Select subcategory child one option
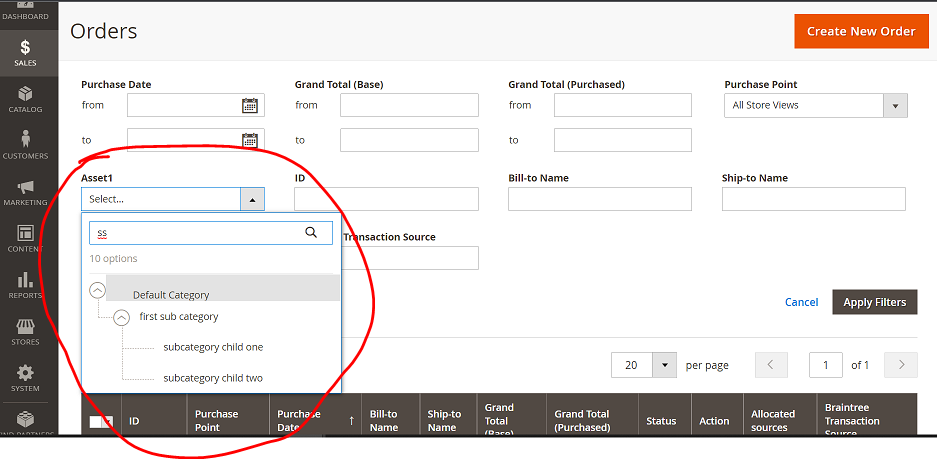The height and width of the screenshot is (459, 937). [213, 347]
